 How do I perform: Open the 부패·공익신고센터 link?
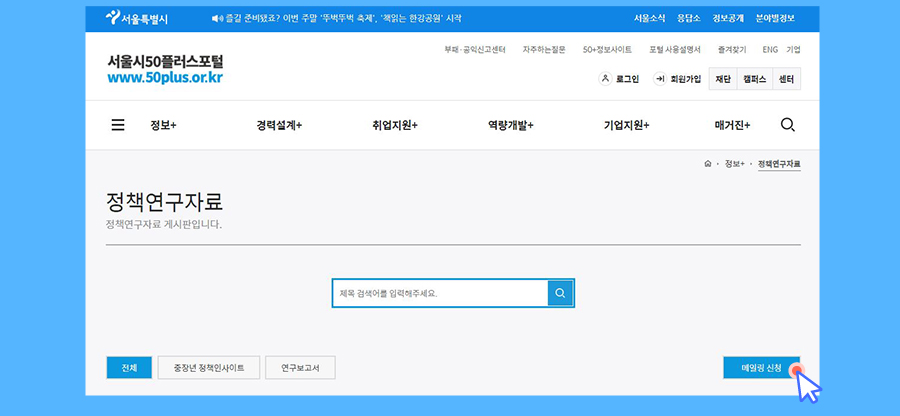(475, 50)
